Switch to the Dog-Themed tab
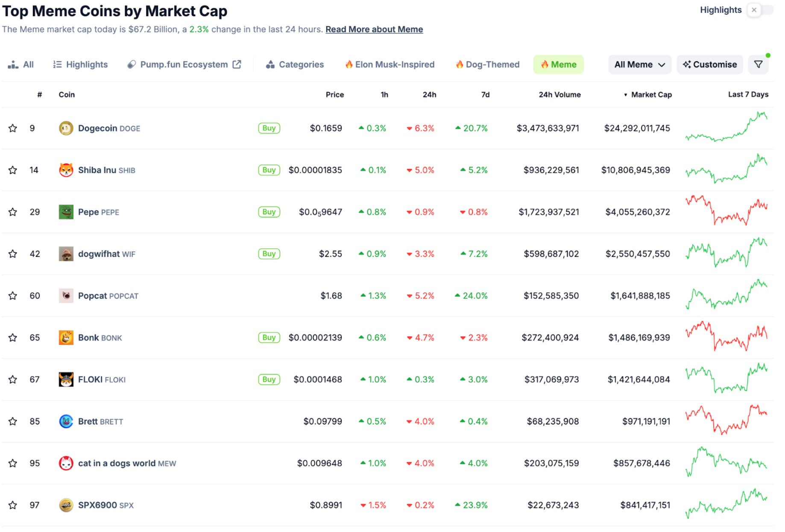 pos(487,64)
